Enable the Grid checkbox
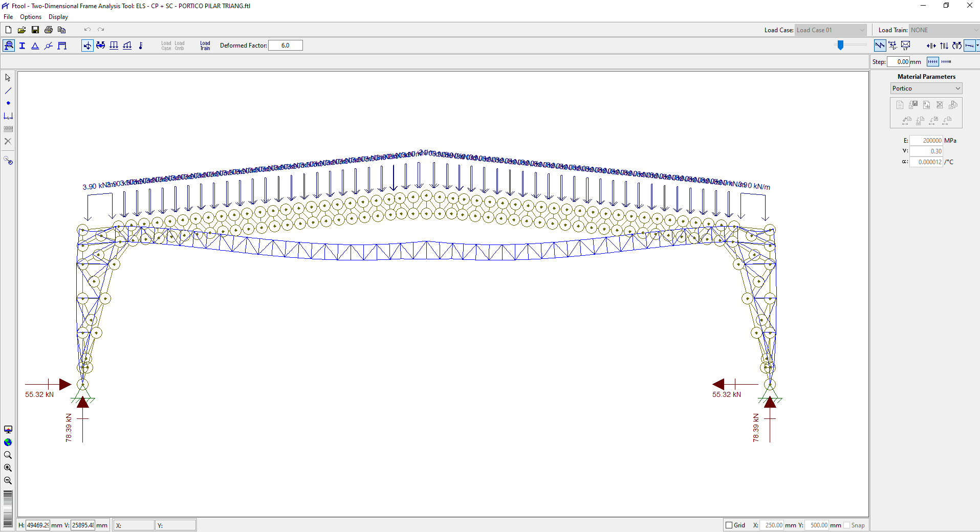 pos(729,525)
